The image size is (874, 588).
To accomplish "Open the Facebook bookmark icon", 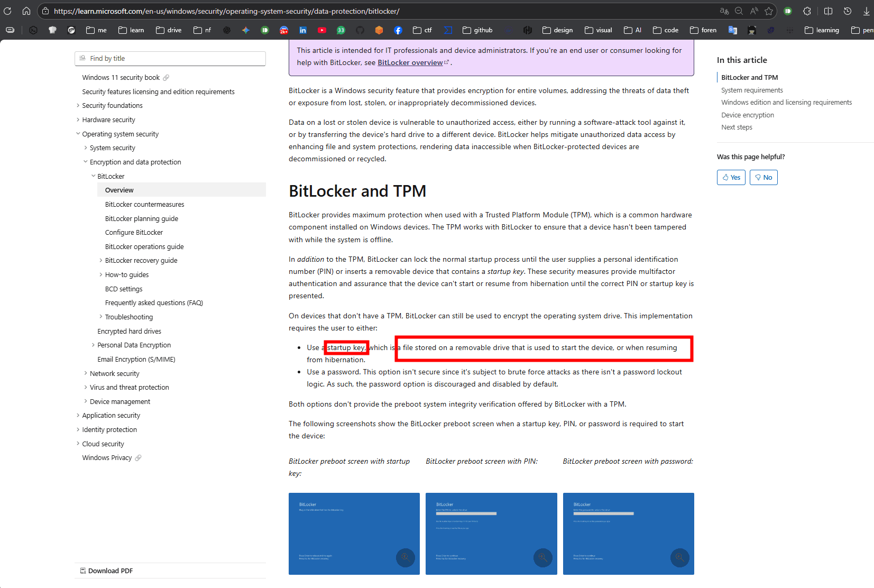I will 398,30.
